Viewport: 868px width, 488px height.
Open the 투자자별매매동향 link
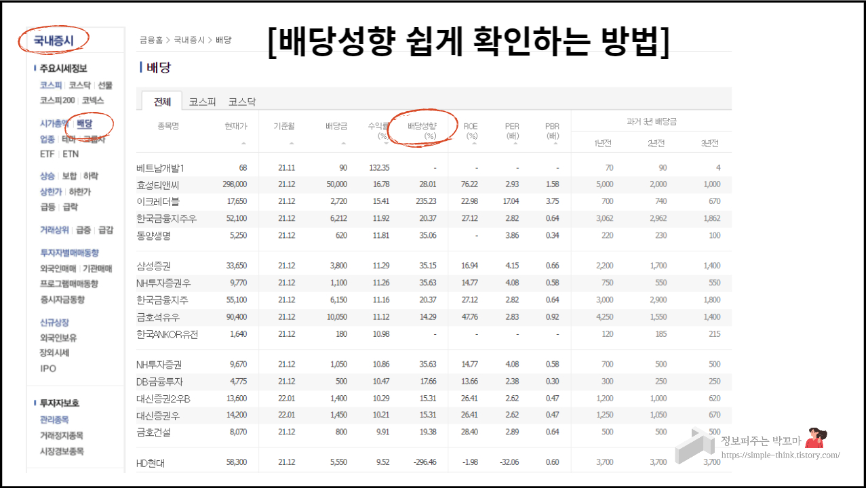click(x=69, y=253)
